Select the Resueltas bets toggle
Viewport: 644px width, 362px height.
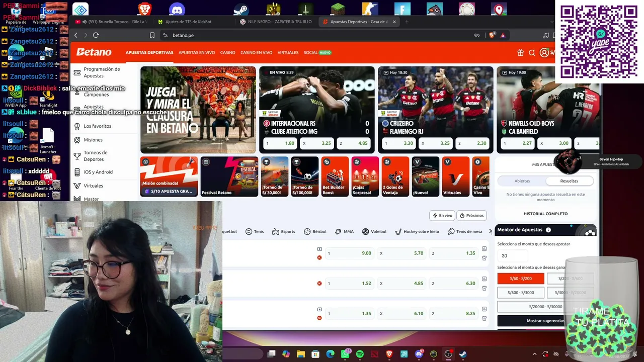point(569,181)
